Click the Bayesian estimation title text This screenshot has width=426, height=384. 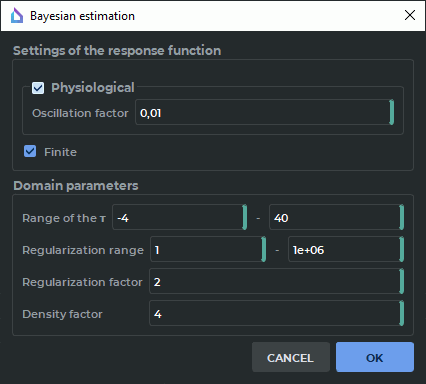pyautogui.click(x=82, y=16)
